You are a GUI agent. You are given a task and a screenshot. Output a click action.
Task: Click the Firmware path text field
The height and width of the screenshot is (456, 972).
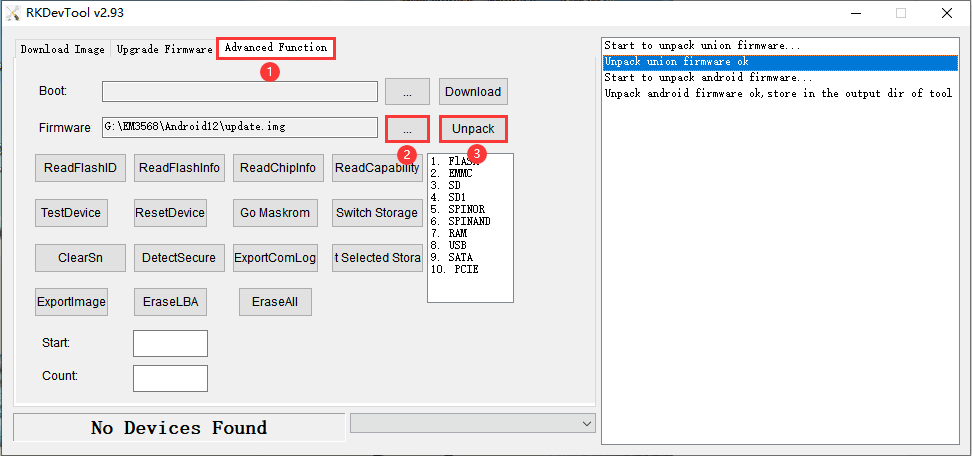pos(239,127)
